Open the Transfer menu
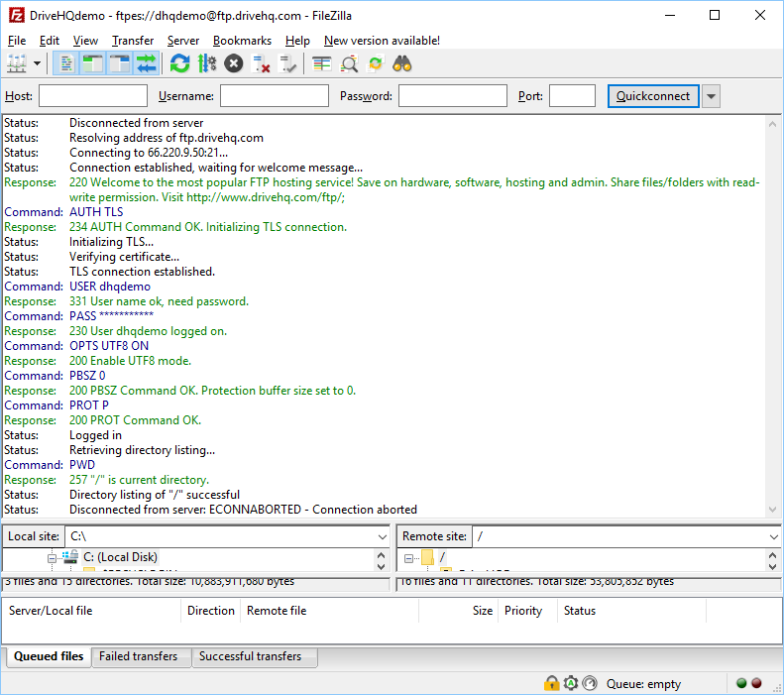 tap(133, 41)
